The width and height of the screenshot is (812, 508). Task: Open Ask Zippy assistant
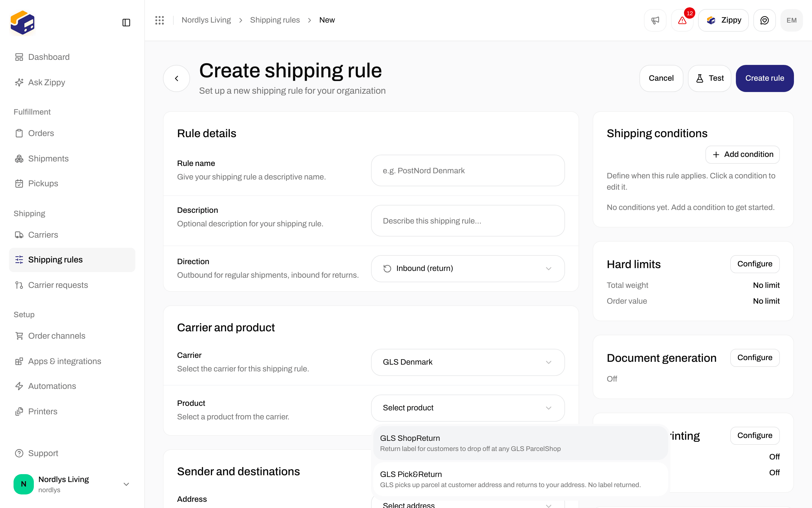tap(72, 82)
